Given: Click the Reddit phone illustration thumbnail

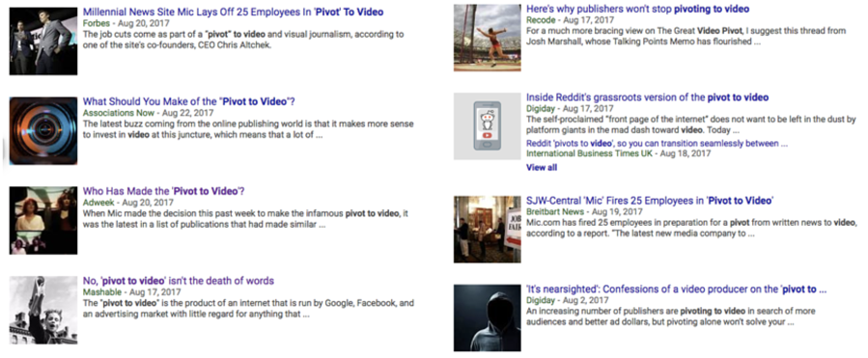Looking at the screenshot, I should (x=488, y=126).
